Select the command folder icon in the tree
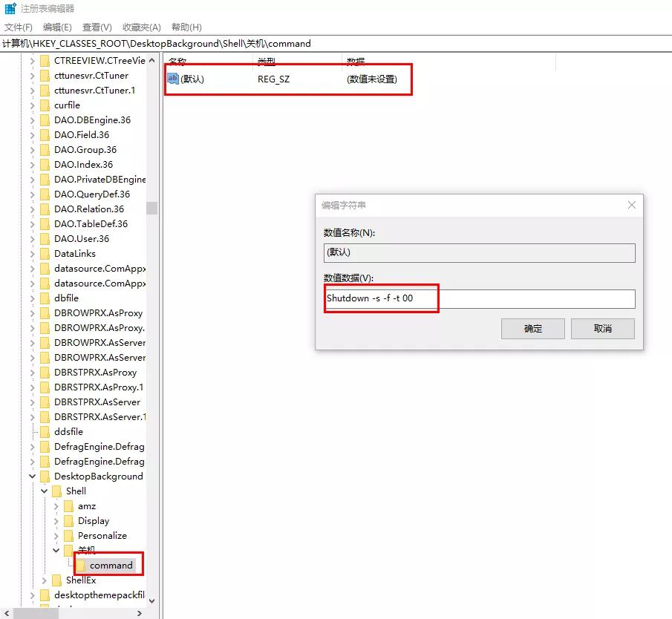 pos(79,565)
